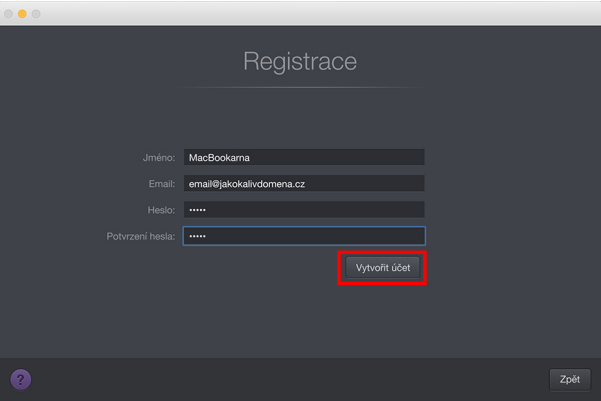Select the Heslo password field
Screen dimensions: 601x401
pyautogui.click(x=303, y=210)
